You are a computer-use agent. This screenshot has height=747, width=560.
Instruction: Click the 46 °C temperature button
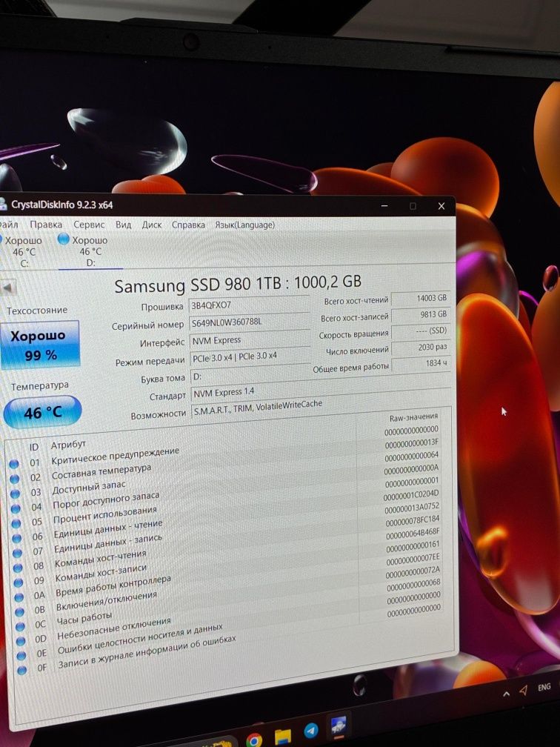click(x=42, y=411)
